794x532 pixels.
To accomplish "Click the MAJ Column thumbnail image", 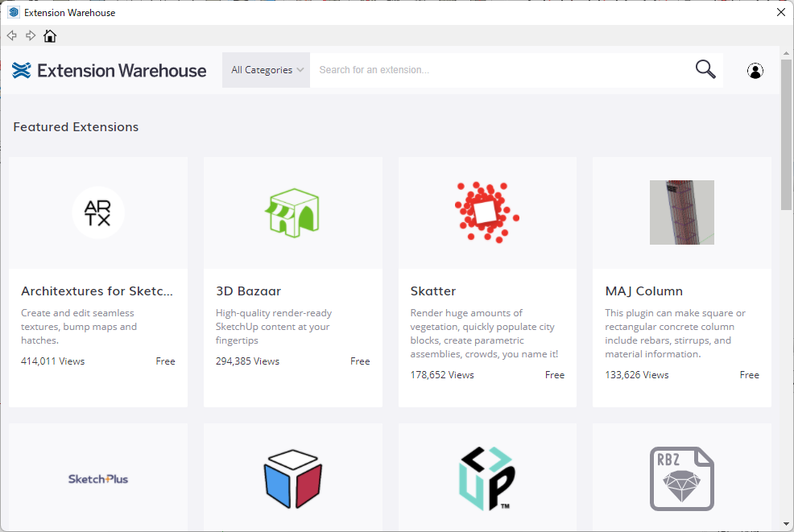I will (681, 212).
